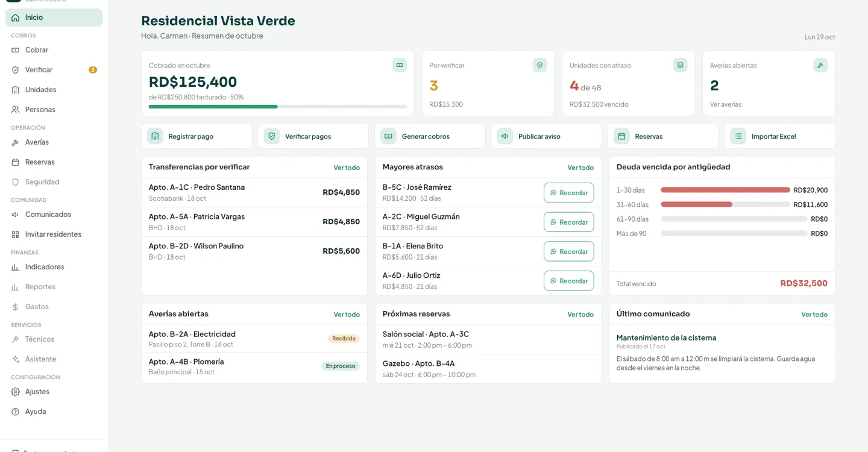The height and width of the screenshot is (452, 868).
Task: Open transfer row Apto. A-5A Patricia Vargas
Action: pyautogui.click(x=254, y=222)
